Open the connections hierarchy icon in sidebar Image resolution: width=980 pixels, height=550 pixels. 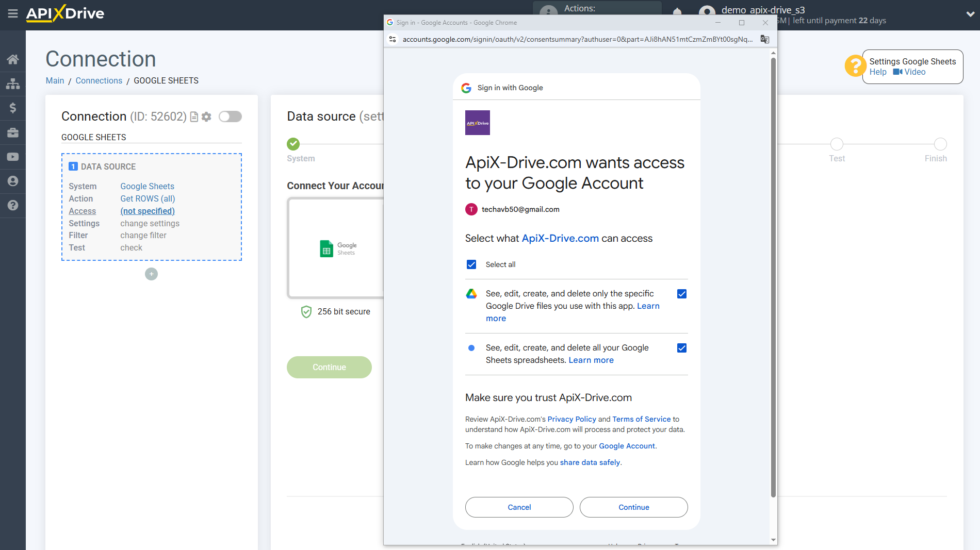tap(13, 84)
